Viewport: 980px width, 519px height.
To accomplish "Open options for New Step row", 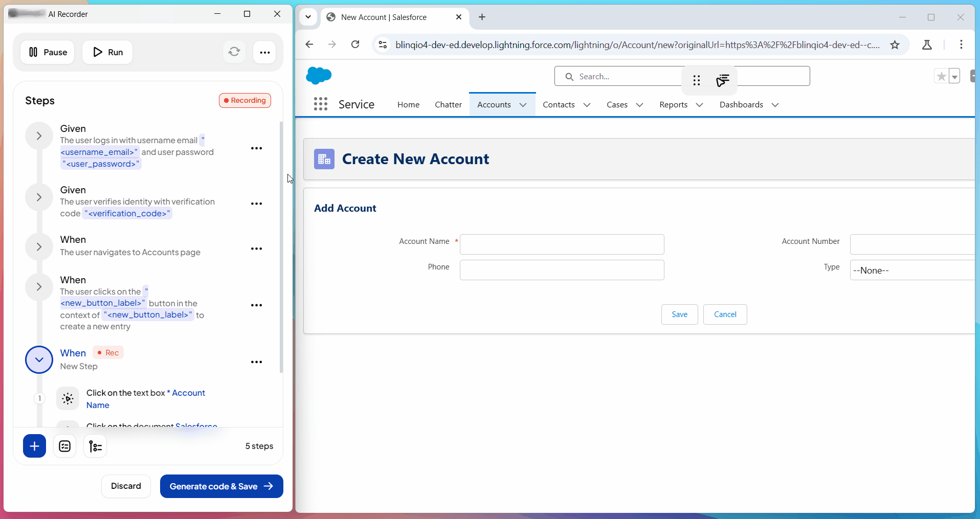I will [x=256, y=362].
